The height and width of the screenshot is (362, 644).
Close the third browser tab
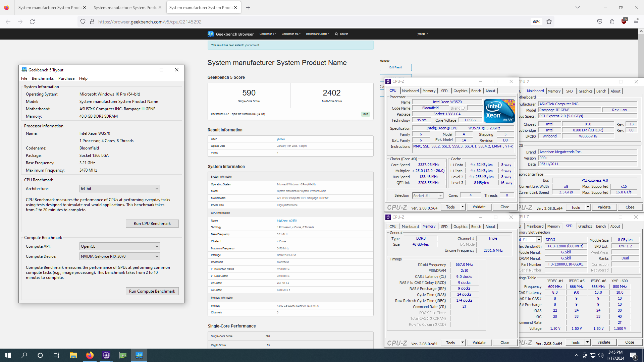point(235,7)
